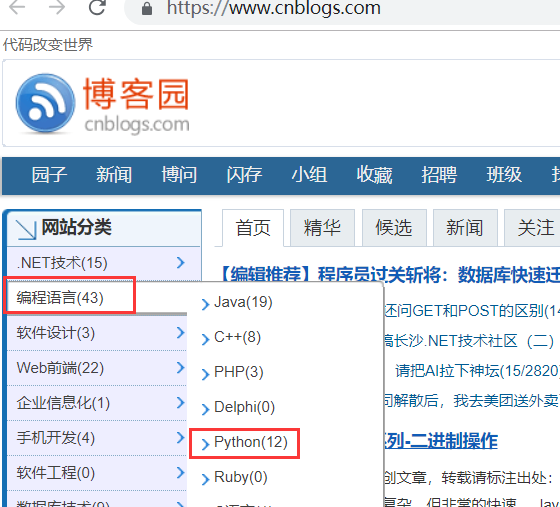Click the arrow icon beside 网站分类
The width and height of the screenshot is (560, 507).
[x=26, y=229]
